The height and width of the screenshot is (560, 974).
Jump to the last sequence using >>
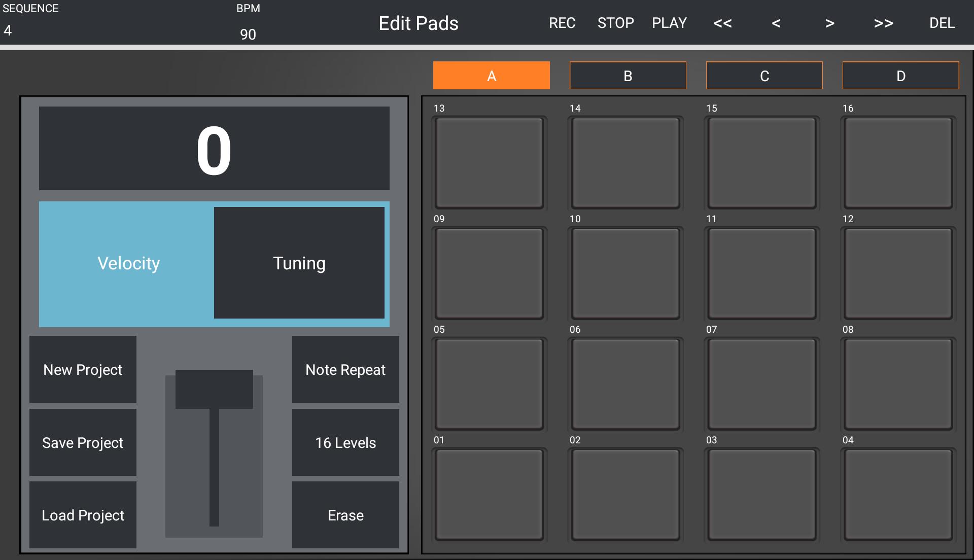click(x=884, y=23)
